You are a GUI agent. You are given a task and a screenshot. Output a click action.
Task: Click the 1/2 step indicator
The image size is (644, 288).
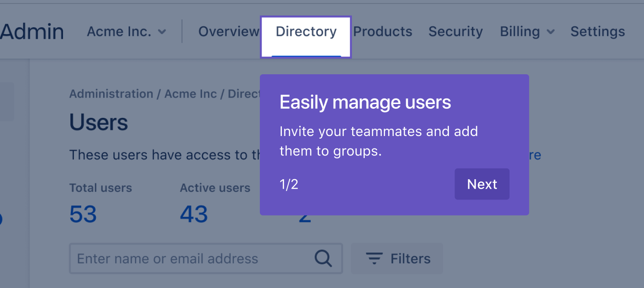pyautogui.click(x=289, y=184)
